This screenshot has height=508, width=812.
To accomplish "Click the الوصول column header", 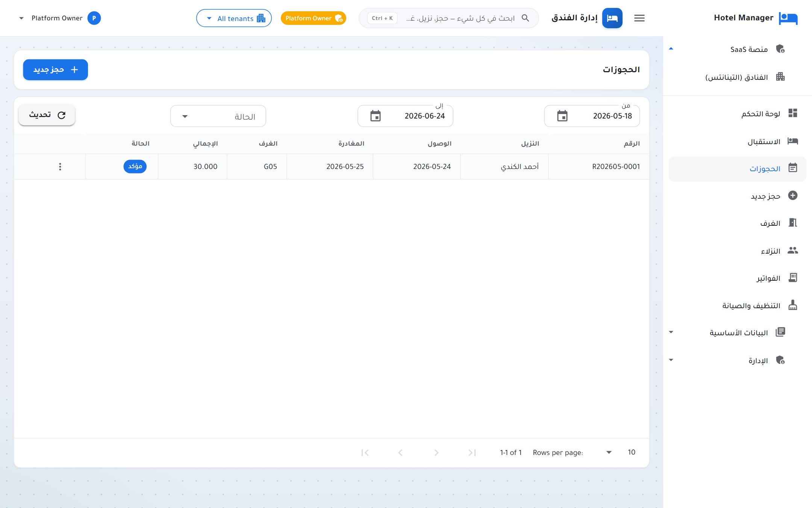I will pos(439,143).
